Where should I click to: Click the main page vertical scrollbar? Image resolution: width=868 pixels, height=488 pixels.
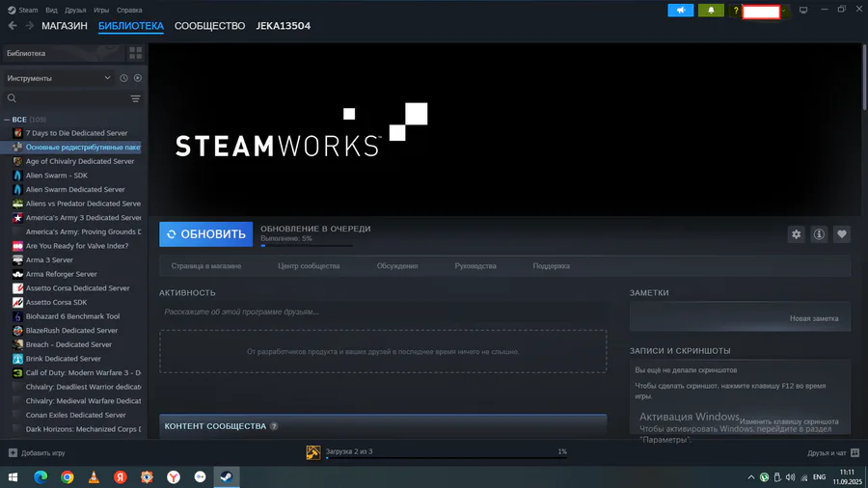pyautogui.click(x=865, y=77)
